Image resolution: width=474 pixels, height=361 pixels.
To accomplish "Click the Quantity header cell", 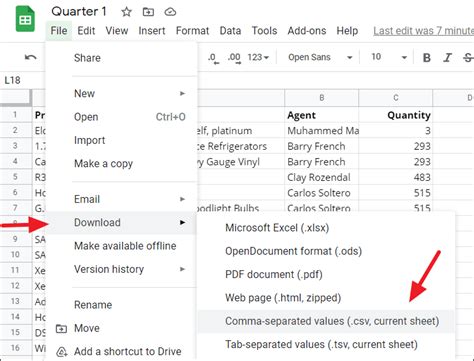I will tap(396, 115).
